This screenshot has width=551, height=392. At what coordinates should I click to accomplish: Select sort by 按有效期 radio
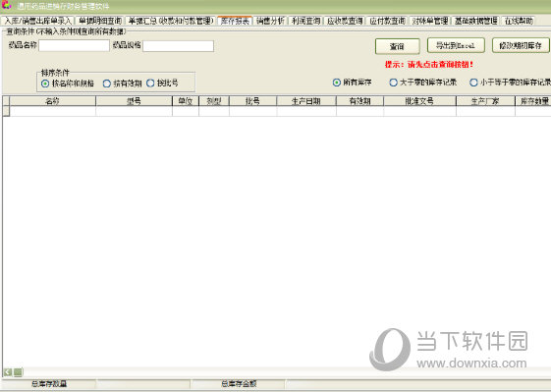(x=107, y=84)
